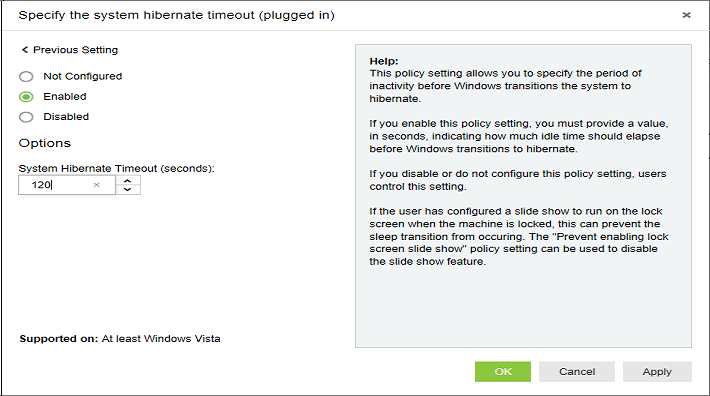Apply the hibernate timeout setting
Image resolution: width=710 pixels, height=396 pixels.
657,372
